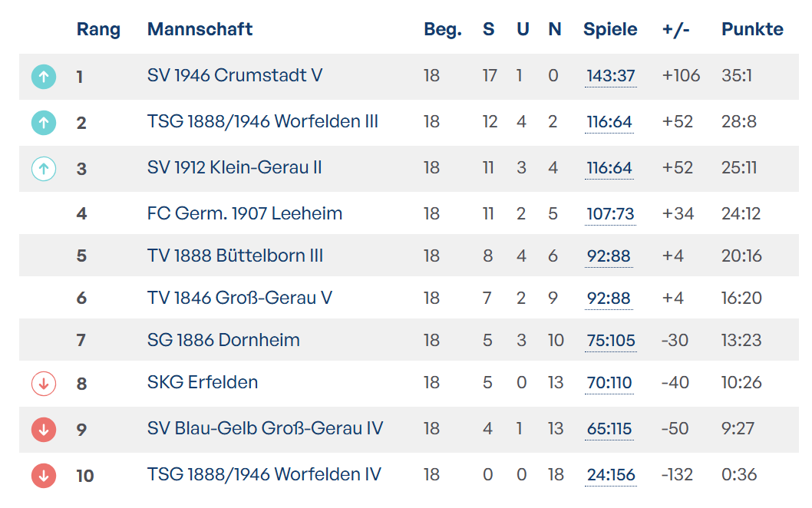Click the 24:156 games score link
Screen dimensions: 812x508
point(611,475)
